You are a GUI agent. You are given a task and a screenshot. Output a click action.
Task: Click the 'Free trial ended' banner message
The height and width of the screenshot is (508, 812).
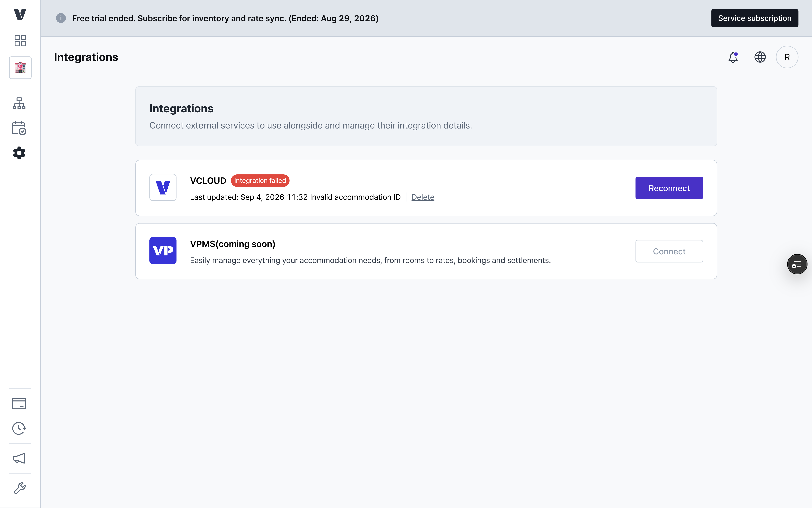pyautogui.click(x=225, y=18)
